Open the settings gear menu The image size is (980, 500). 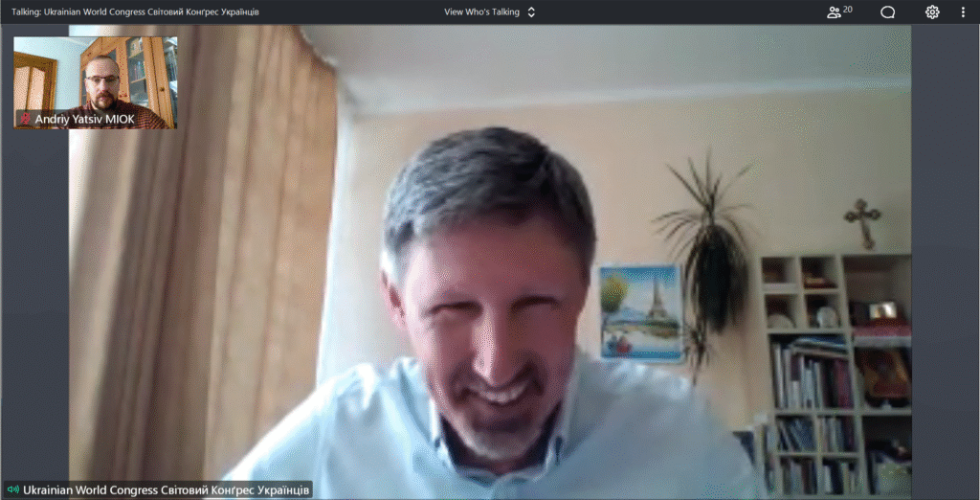(x=932, y=12)
